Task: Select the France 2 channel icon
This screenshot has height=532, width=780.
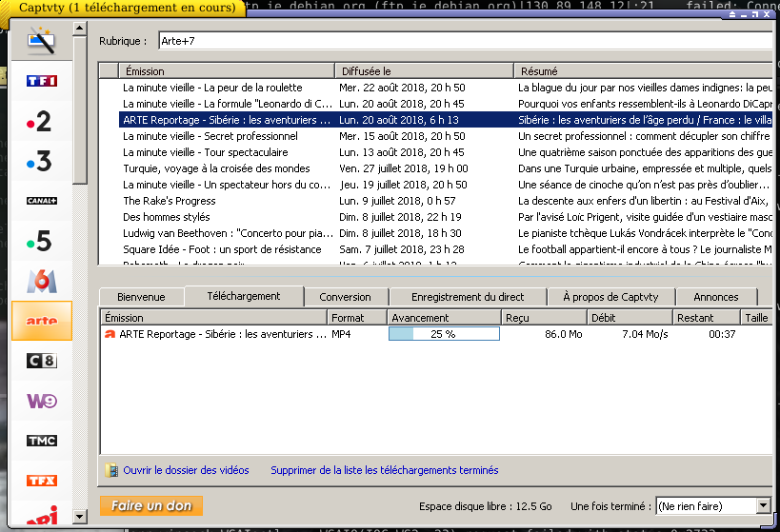Action: point(40,121)
